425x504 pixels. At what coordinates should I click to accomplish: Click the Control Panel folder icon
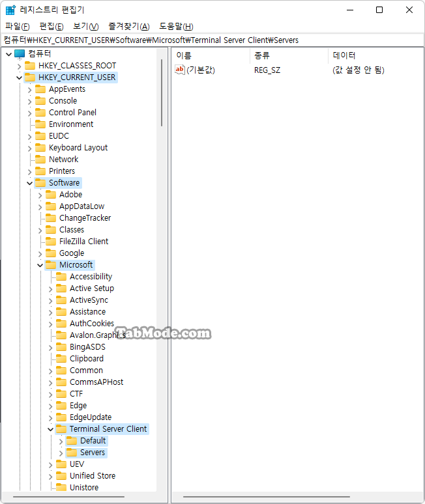click(40, 113)
